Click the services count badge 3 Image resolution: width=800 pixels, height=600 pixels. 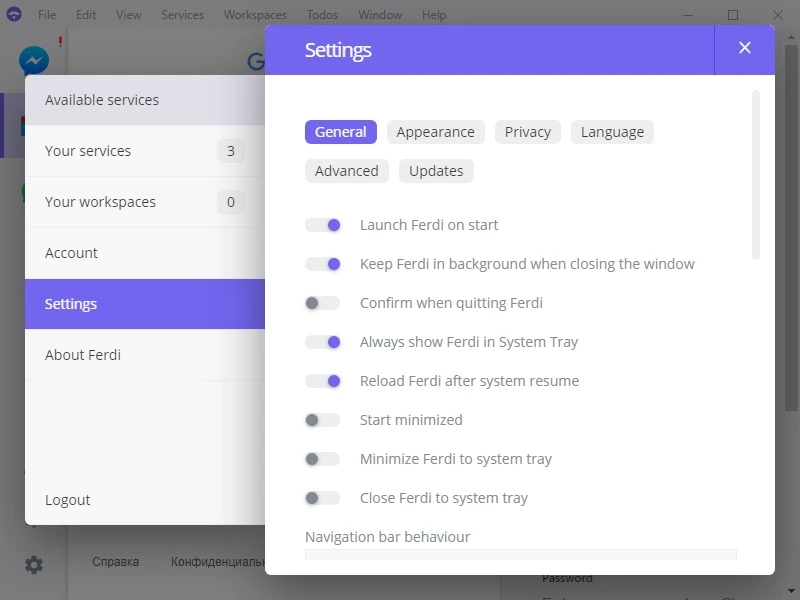[231, 151]
